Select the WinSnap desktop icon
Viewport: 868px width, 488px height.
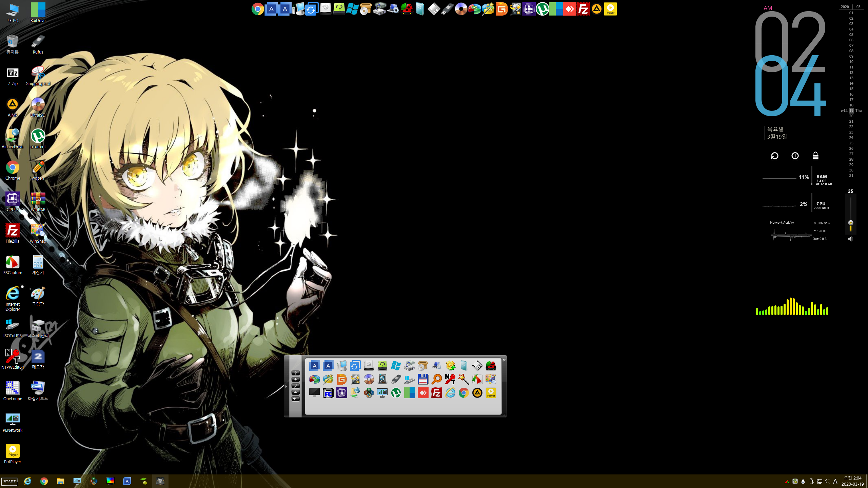tap(38, 233)
